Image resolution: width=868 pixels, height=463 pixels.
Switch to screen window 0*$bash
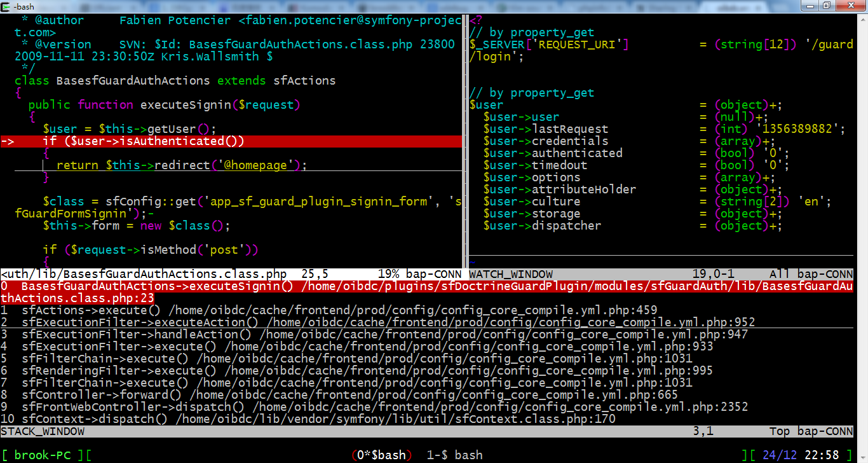(x=382, y=455)
